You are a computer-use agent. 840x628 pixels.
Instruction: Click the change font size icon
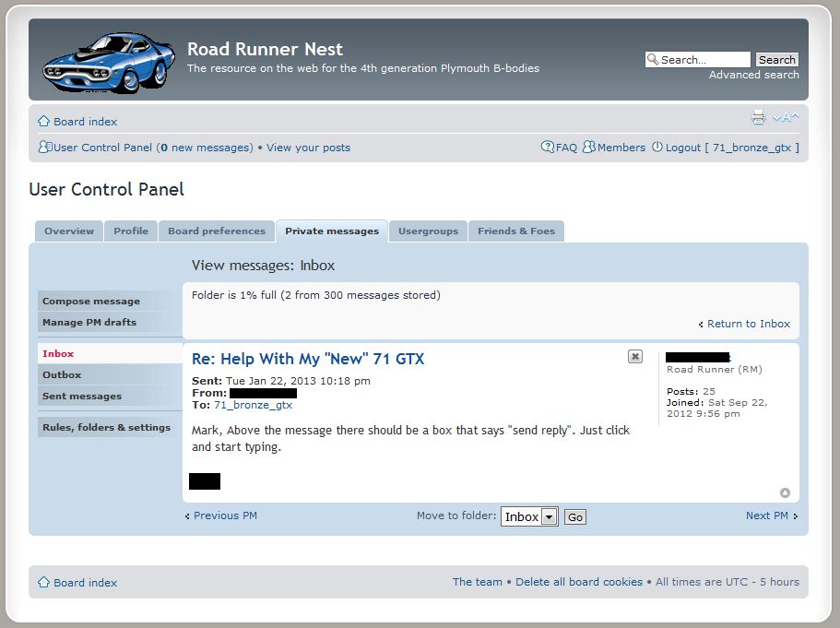786,118
